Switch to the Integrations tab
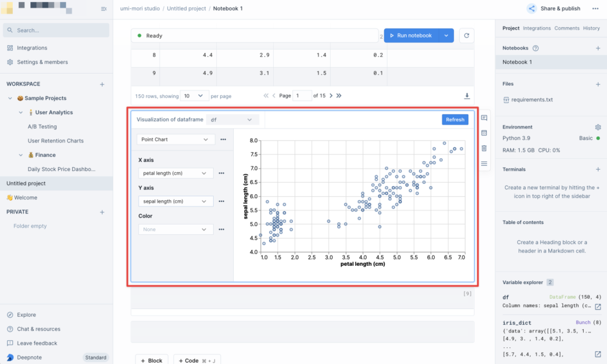This screenshot has height=364, width=607. coord(537,28)
